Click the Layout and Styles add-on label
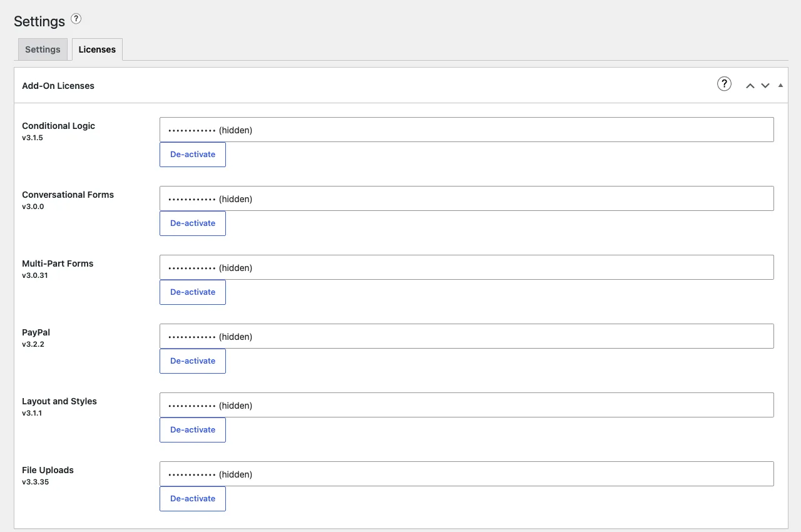 pos(59,401)
